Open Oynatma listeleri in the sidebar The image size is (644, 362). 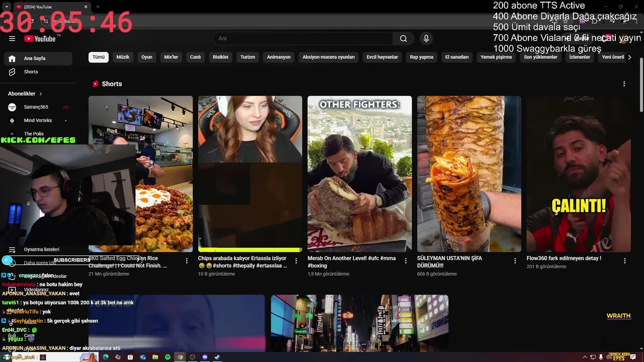click(38, 249)
